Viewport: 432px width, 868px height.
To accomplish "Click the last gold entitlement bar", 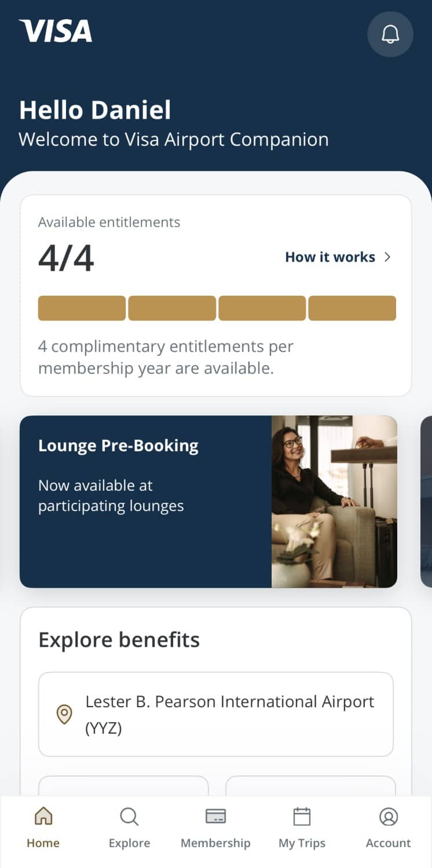I will 352,308.
